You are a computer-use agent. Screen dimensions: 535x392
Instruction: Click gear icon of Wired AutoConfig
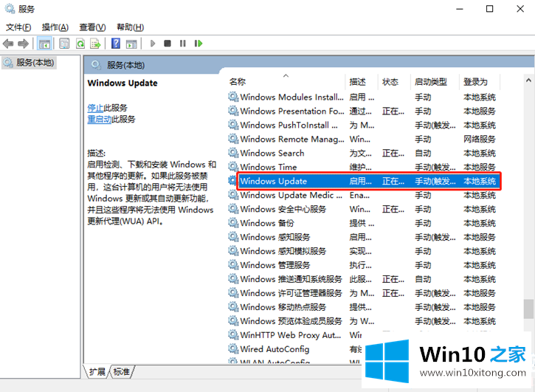point(233,349)
